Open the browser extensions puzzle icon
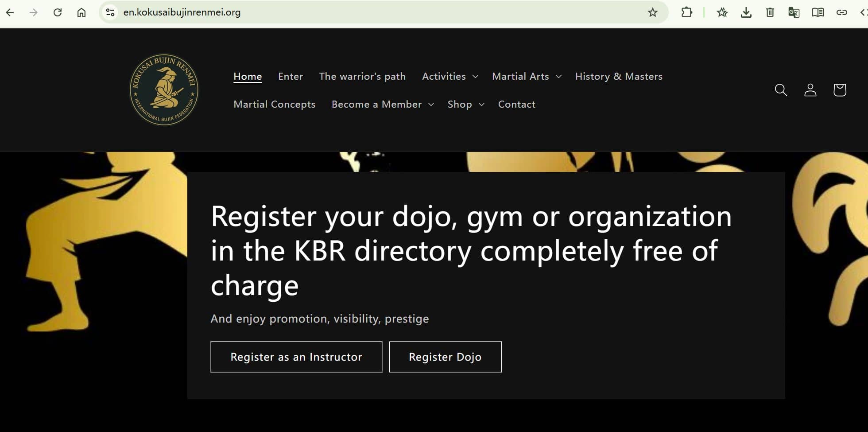 (686, 12)
